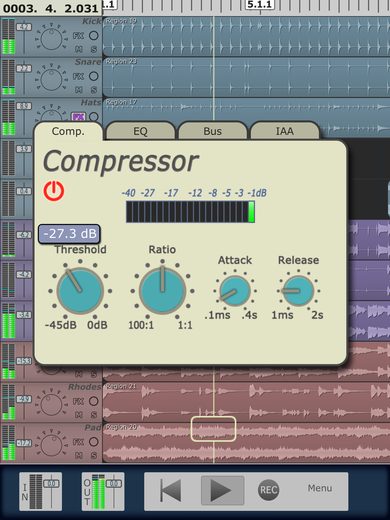Arm Kick track record circle

pyautogui.click(x=94, y=36)
